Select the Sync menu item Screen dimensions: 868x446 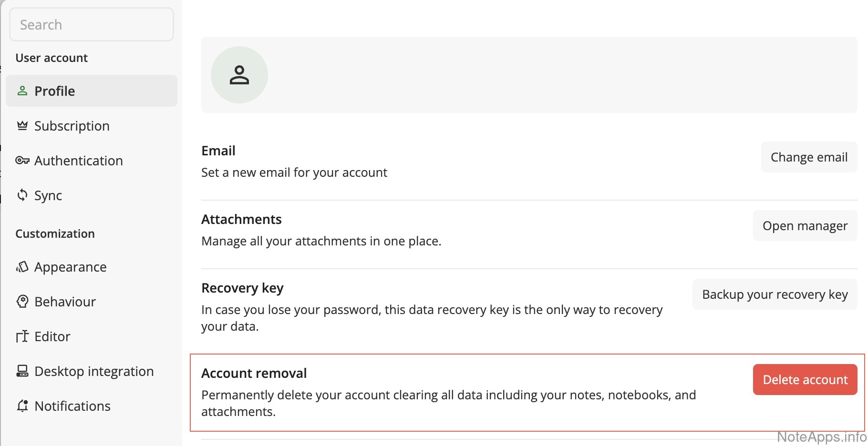[x=48, y=195]
